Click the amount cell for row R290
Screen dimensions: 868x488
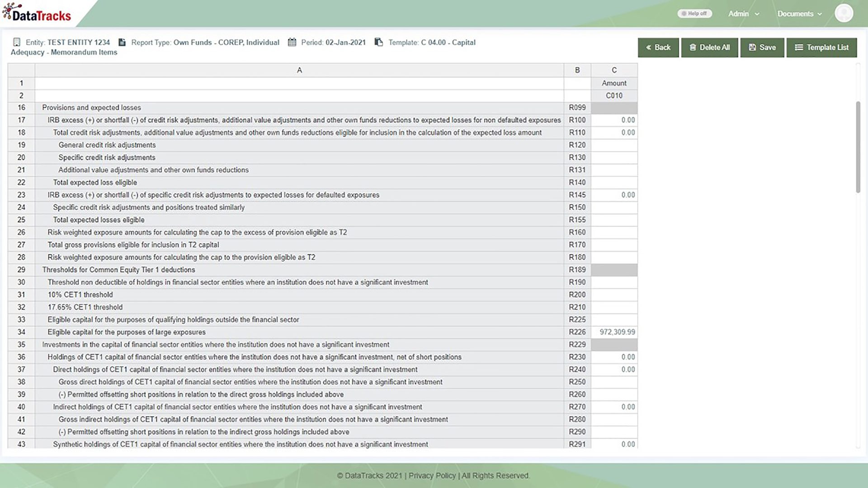(x=614, y=432)
